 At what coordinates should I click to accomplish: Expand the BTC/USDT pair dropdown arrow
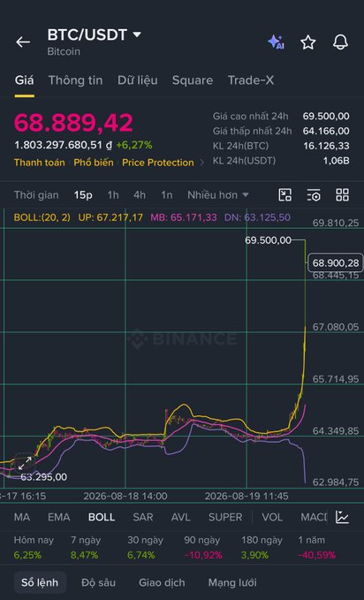pyautogui.click(x=137, y=34)
